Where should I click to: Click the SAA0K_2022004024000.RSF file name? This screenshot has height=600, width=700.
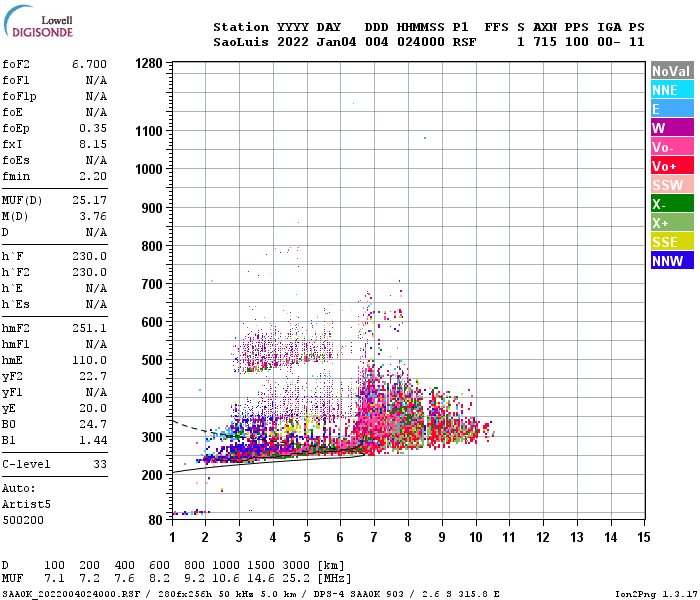[x=71, y=594]
